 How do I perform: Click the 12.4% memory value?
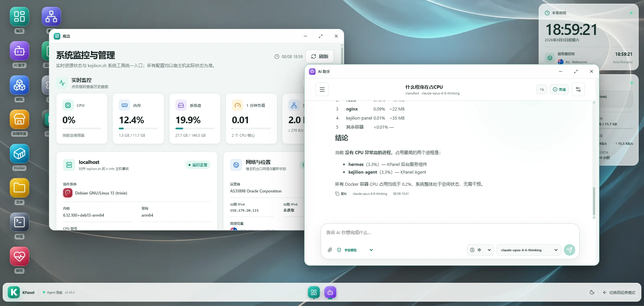[131, 120]
